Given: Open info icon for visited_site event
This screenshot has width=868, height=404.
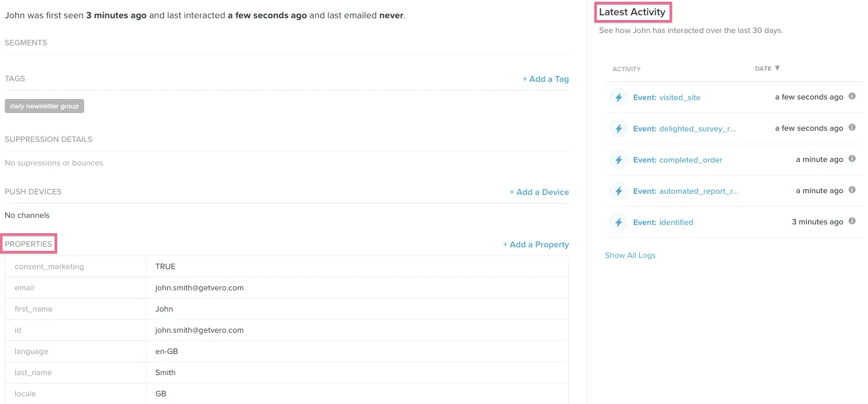Looking at the screenshot, I should [852, 97].
